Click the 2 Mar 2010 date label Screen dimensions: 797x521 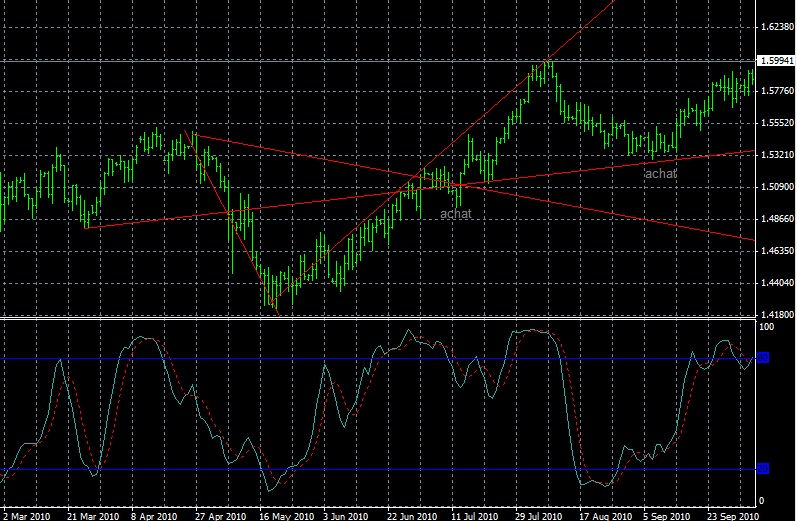point(26,516)
